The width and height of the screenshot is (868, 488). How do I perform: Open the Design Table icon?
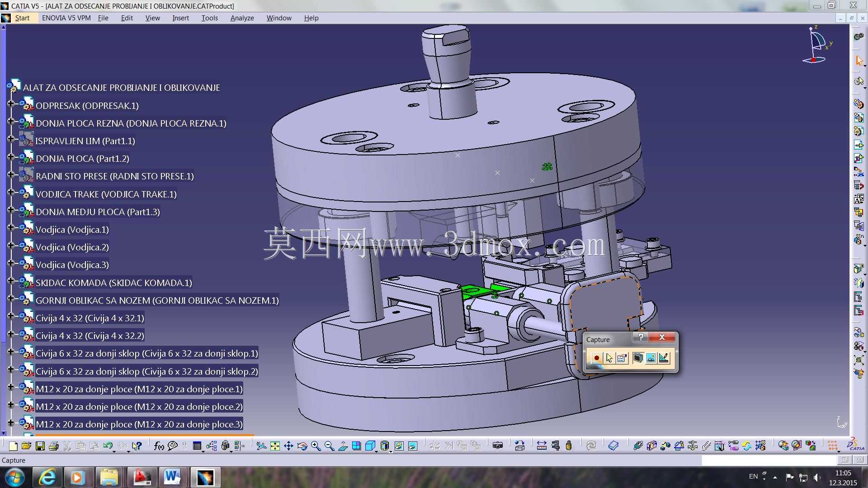(x=197, y=446)
